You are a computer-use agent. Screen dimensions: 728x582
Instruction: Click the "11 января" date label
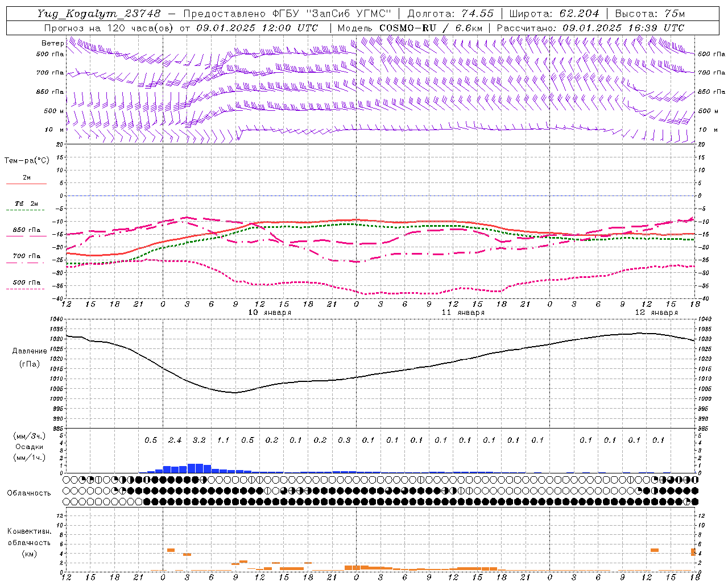463,313
